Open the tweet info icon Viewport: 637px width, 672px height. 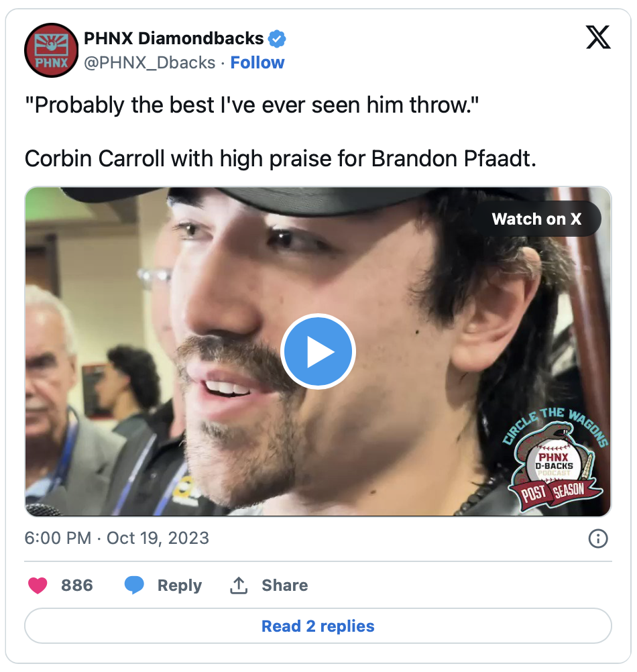pos(598,539)
